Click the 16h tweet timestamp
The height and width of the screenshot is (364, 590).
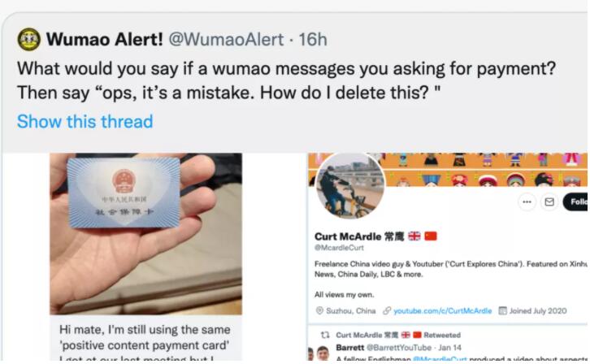click(x=313, y=39)
